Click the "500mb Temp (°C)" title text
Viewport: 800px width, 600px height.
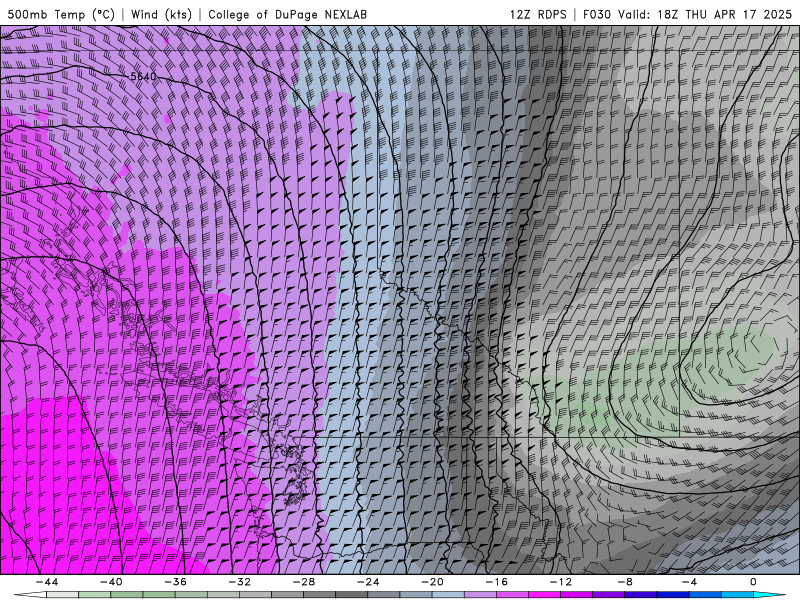pyautogui.click(x=61, y=14)
